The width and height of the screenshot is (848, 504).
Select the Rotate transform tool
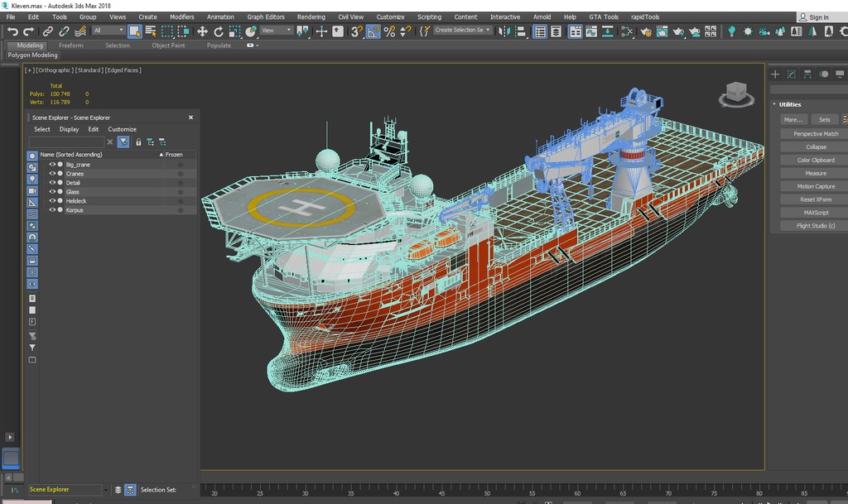click(x=219, y=31)
